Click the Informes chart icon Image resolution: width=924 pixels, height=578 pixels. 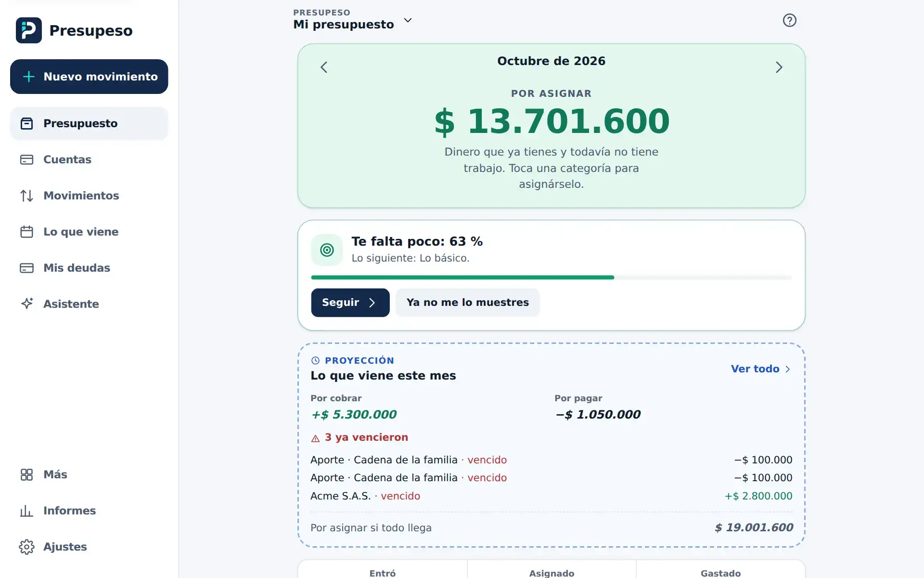(27, 511)
